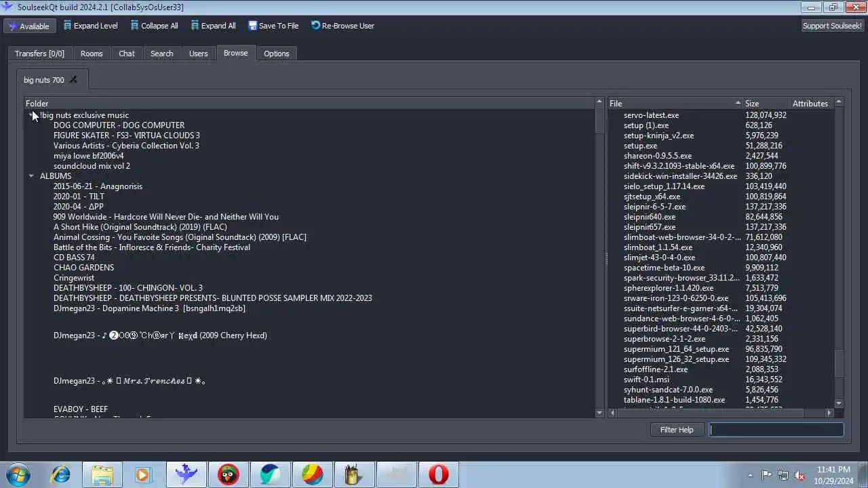Open Windows Media Player from taskbar
The image size is (868, 488).
(x=144, y=474)
